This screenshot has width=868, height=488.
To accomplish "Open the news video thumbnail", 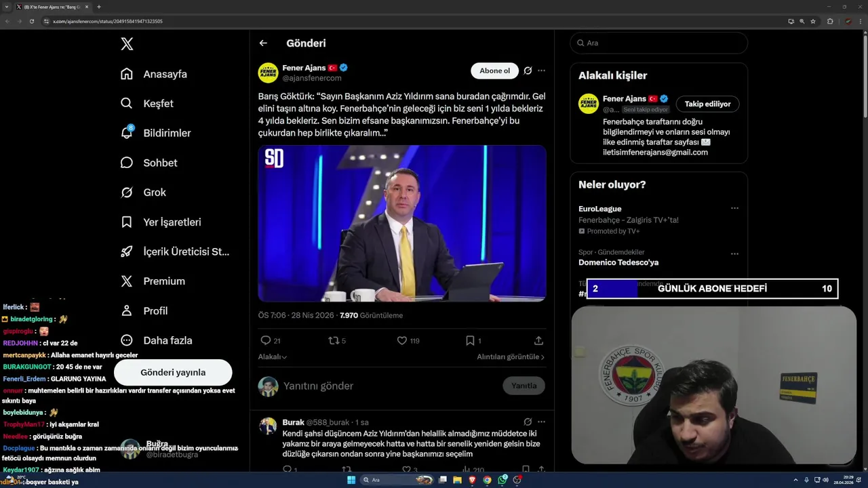I will (x=402, y=223).
